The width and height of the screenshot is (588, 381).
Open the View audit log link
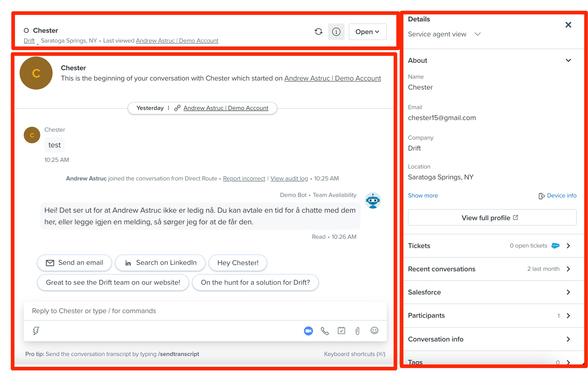point(289,179)
